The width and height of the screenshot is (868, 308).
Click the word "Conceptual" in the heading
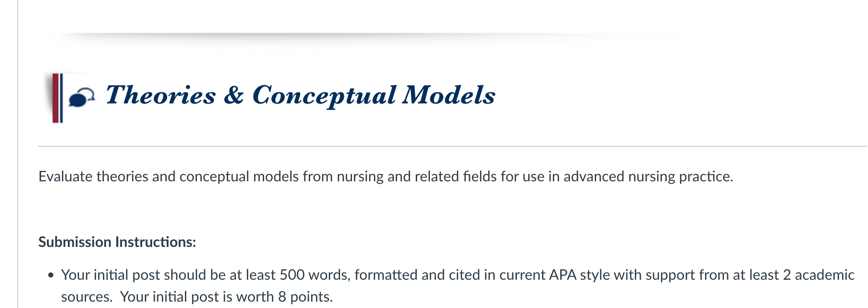click(324, 96)
